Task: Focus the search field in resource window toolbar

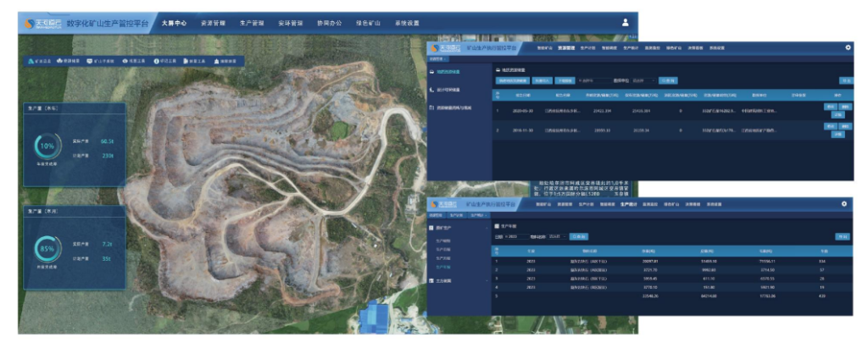Action: (594, 80)
